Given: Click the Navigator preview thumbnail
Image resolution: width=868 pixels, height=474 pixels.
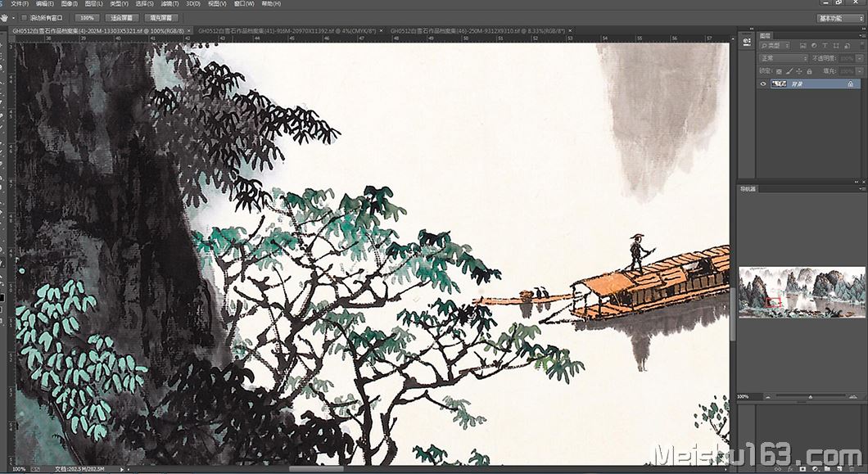Looking at the screenshot, I should (802, 291).
